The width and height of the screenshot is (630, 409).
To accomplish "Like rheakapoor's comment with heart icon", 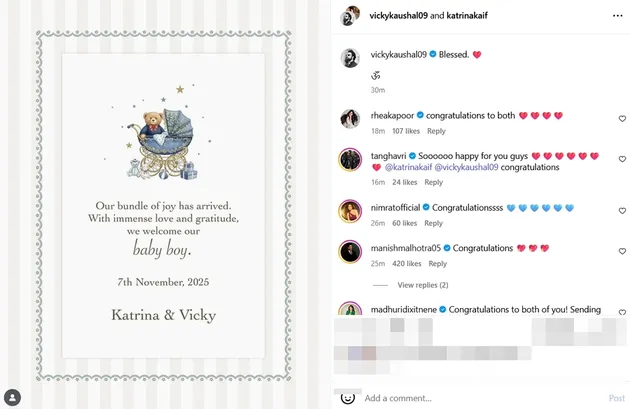I will pyautogui.click(x=622, y=119).
